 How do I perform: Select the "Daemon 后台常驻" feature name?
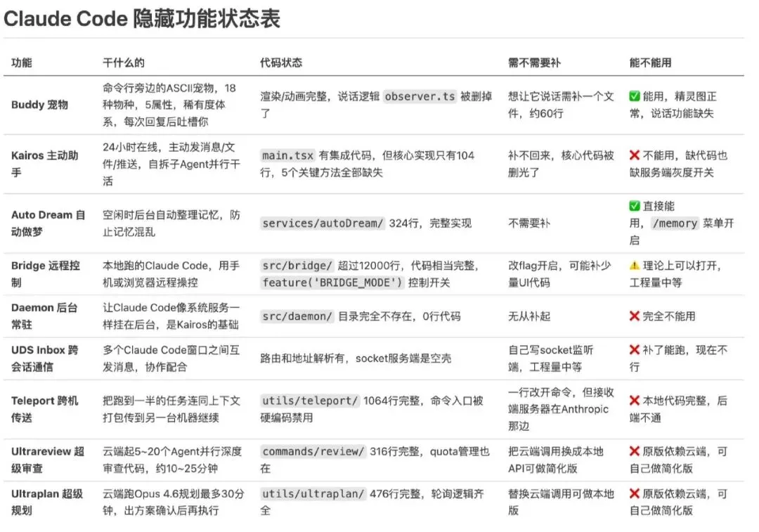point(44,316)
